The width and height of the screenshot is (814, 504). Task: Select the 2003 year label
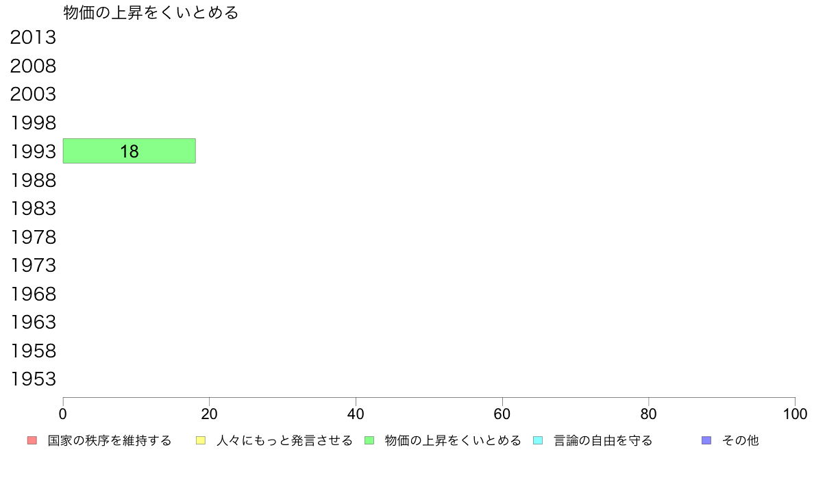[x=33, y=94]
